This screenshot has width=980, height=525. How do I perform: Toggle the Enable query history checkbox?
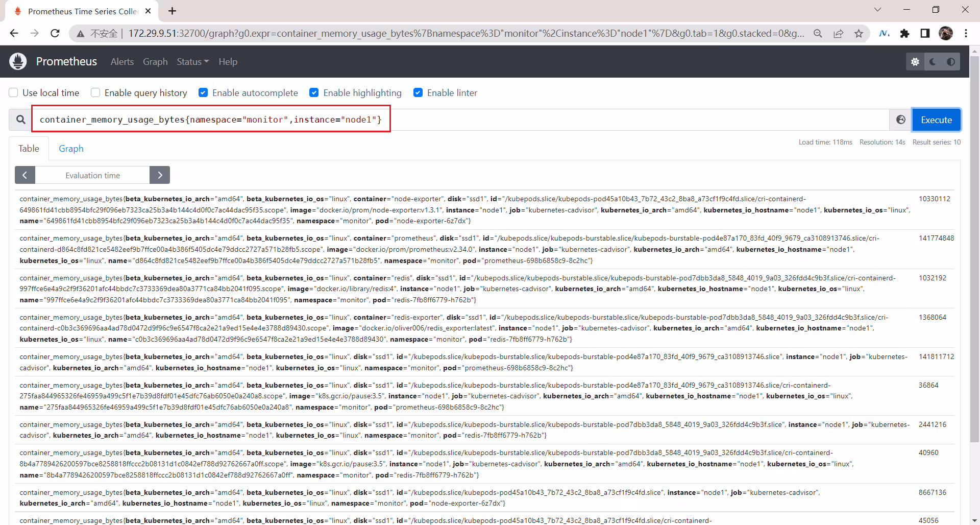(95, 92)
